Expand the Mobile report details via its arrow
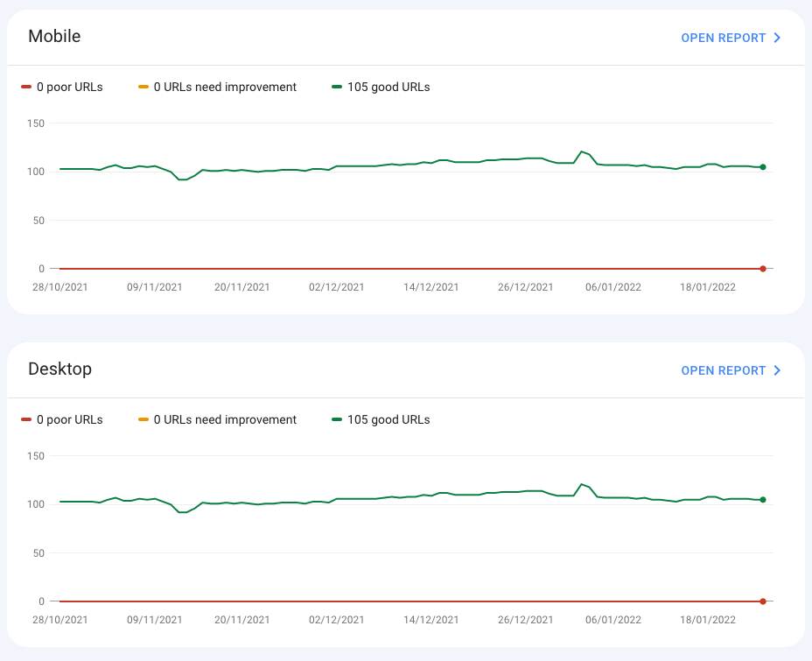The height and width of the screenshot is (661, 812). click(x=777, y=38)
